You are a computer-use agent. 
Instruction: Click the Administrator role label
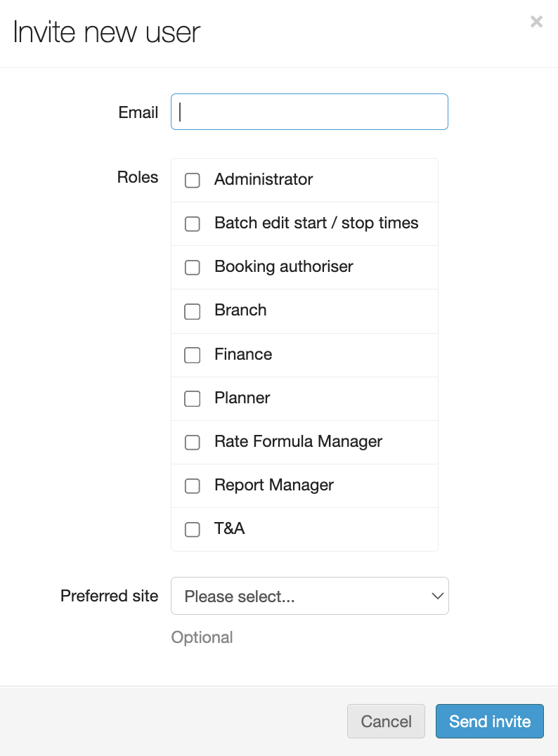[264, 180]
